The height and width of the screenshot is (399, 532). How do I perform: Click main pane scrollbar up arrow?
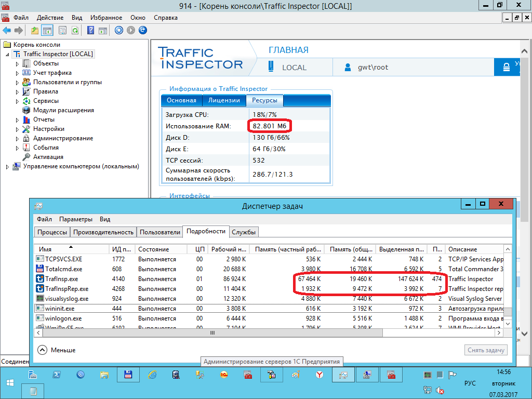[524, 51]
